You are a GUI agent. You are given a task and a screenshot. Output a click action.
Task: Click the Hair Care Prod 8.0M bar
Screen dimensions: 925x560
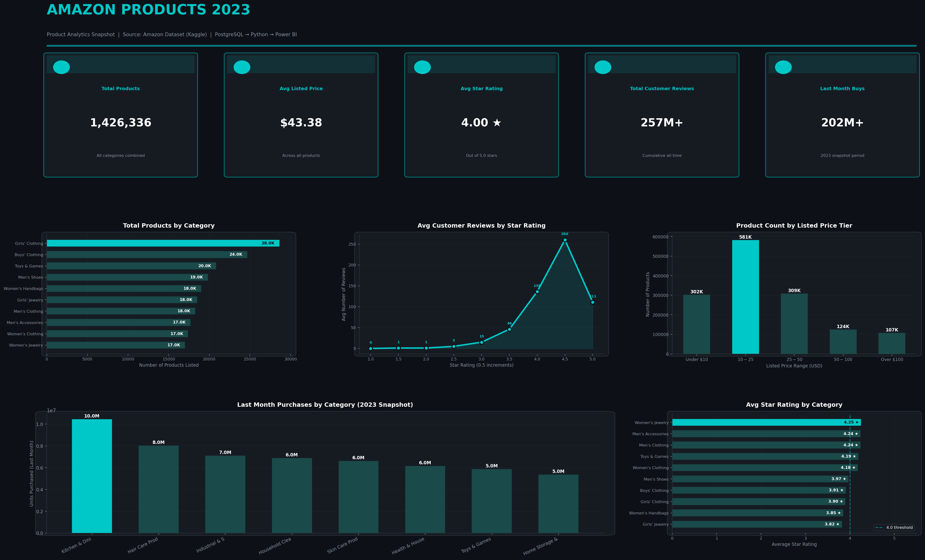159,489
